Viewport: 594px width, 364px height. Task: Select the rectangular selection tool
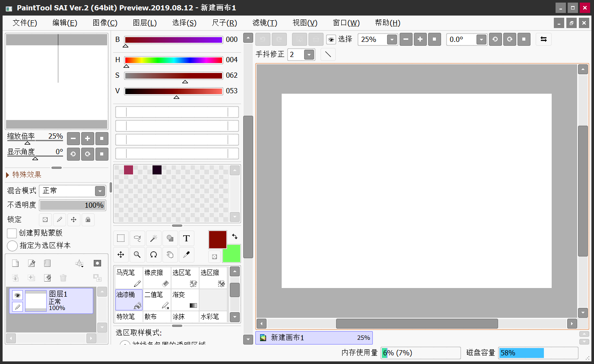coord(121,238)
